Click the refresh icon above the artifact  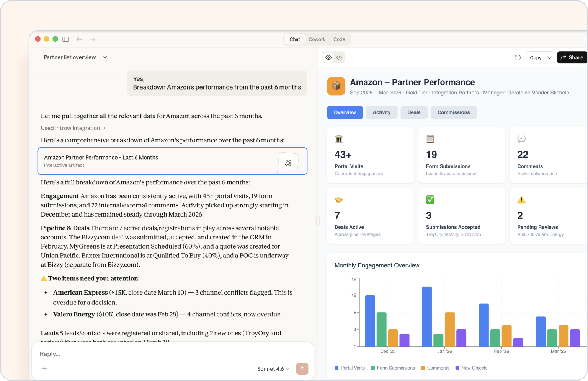[518, 57]
